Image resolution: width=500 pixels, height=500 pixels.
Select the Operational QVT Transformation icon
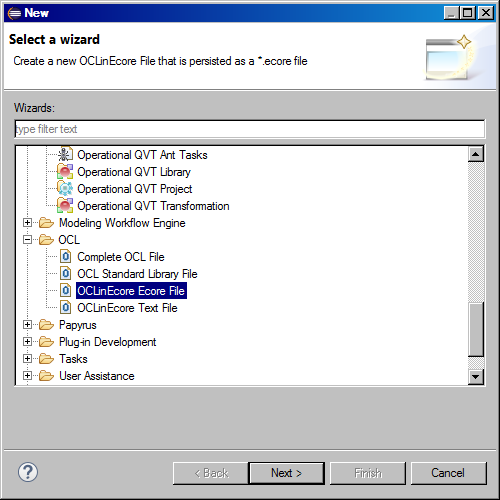[x=65, y=206]
